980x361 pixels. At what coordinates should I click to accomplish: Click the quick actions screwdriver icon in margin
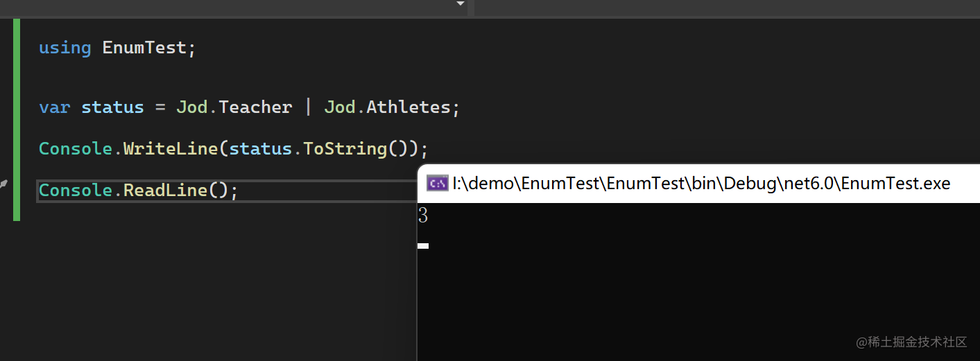tap(3, 184)
